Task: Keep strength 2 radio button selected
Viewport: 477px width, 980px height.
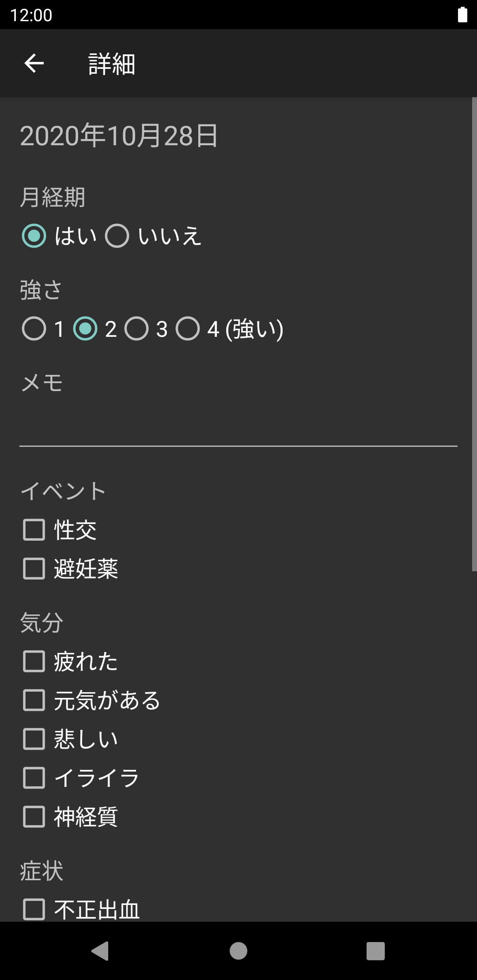Action: click(85, 329)
